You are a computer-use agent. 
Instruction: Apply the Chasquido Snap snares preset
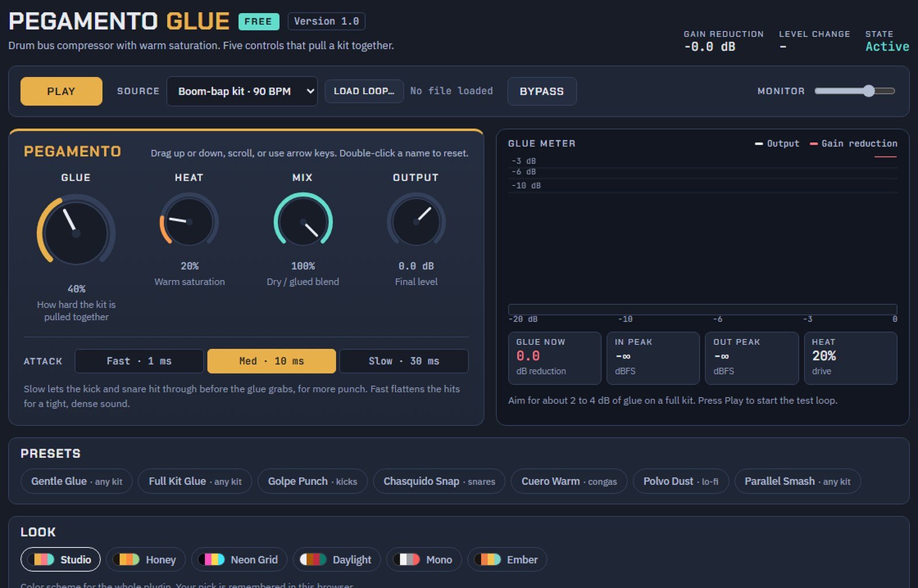click(x=439, y=481)
